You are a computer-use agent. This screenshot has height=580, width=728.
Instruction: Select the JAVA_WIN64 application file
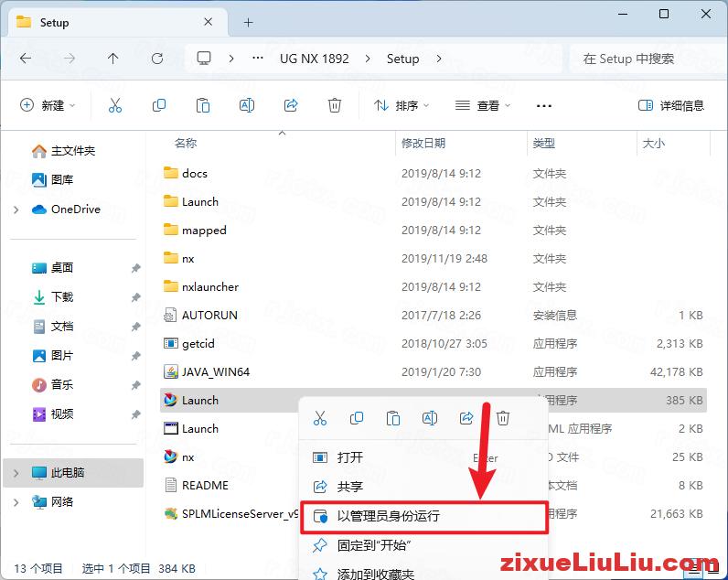[434, 371]
